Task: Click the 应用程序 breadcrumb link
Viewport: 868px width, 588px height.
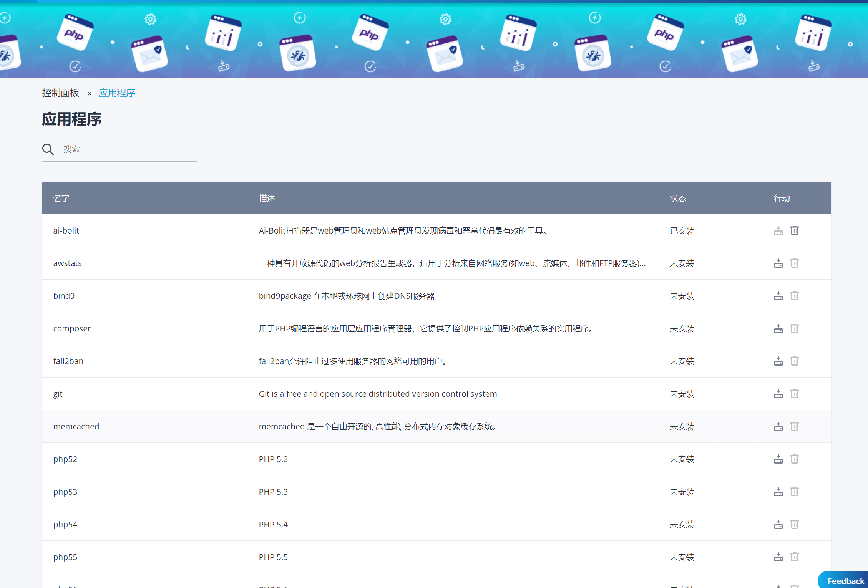Action: pos(117,93)
